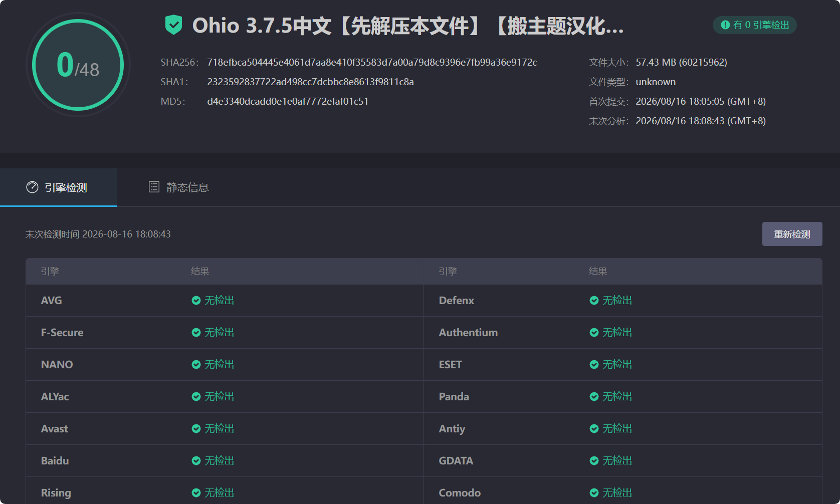This screenshot has width=840, height=504.
Task: Click the green check icon in AVG row
Action: coord(196,300)
